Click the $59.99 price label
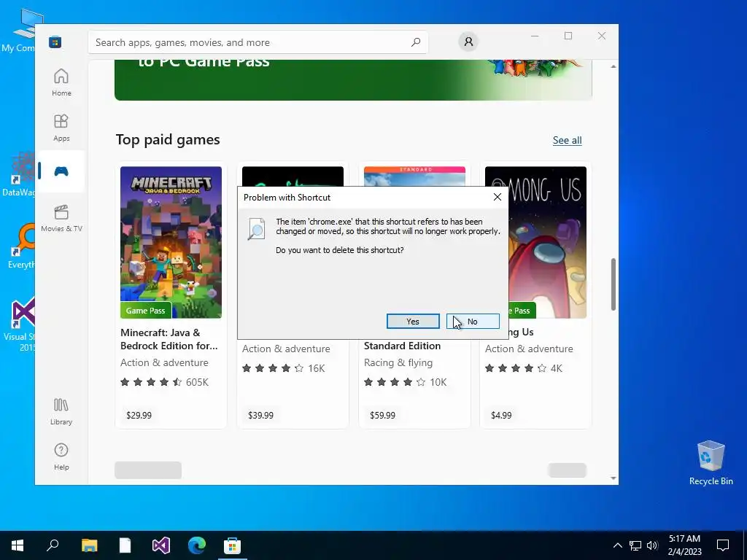This screenshot has height=560, width=747. pyautogui.click(x=382, y=415)
